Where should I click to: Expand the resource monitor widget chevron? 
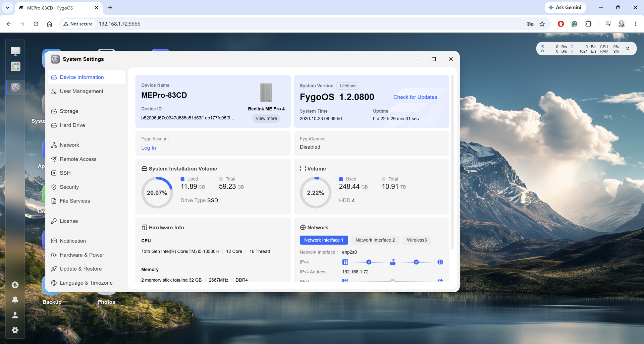tap(628, 49)
